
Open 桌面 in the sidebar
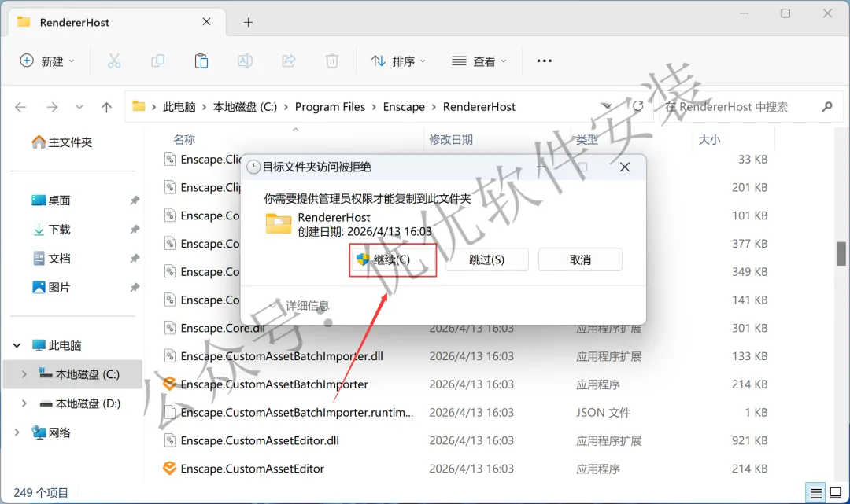point(51,200)
